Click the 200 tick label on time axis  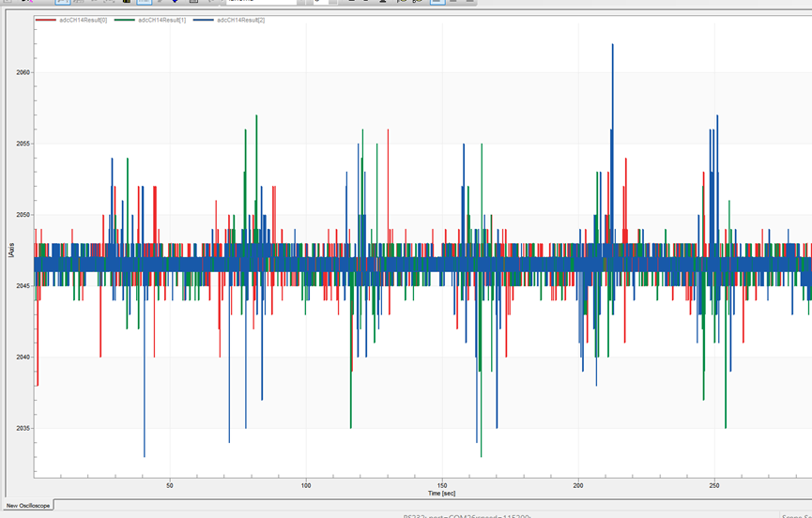(x=578, y=485)
